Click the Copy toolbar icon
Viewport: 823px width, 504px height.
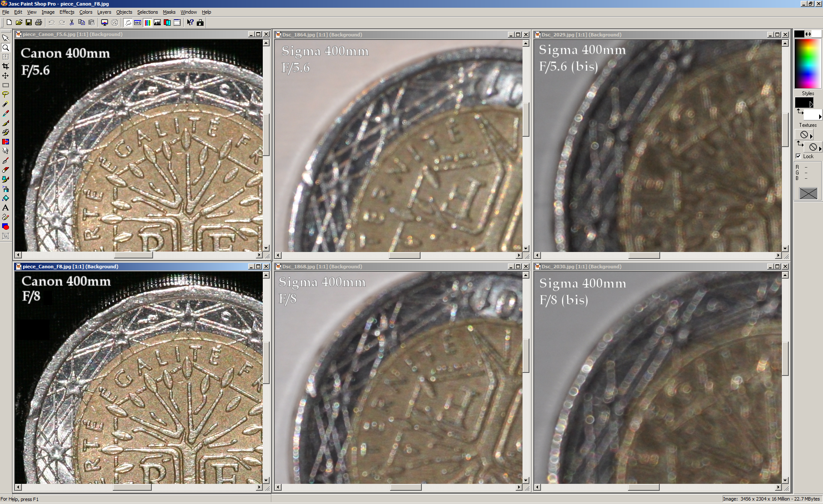point(81,22)
